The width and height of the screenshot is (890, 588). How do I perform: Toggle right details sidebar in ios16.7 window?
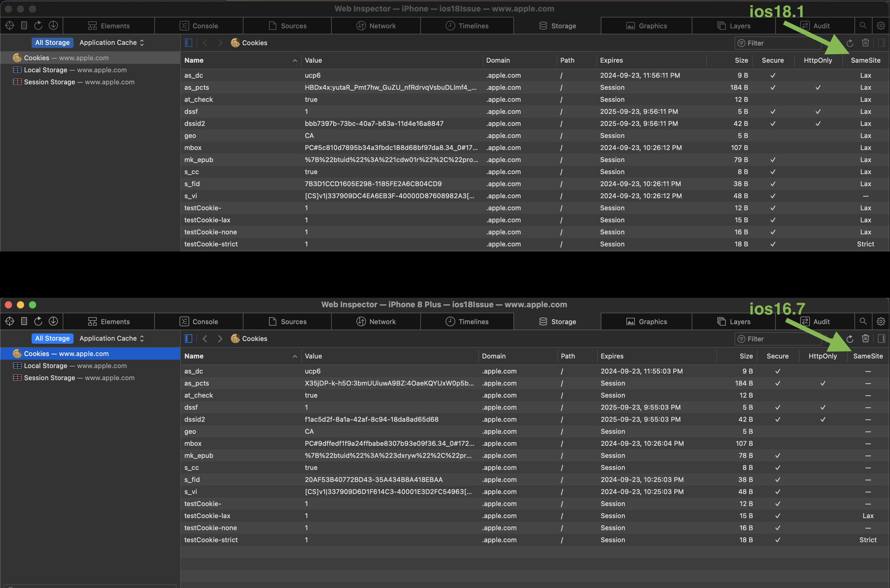tap(881, 339)
